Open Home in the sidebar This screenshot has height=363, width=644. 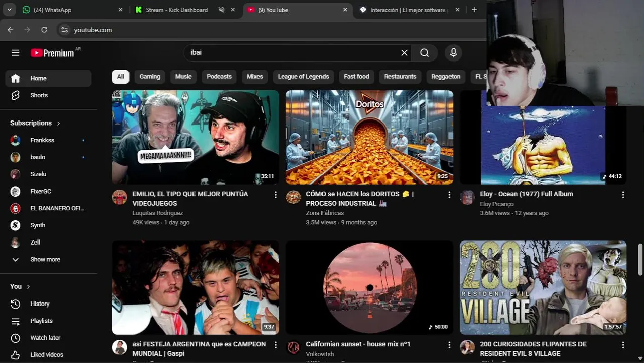pos(48,78)
